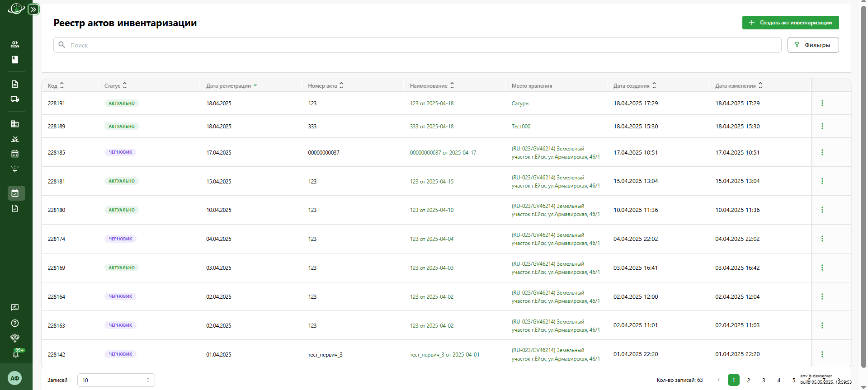Viewport: 868px width, 390px height.
Task: Switch to page 4 in pagination
Action: pyautogui.click(x=778, y=380)
